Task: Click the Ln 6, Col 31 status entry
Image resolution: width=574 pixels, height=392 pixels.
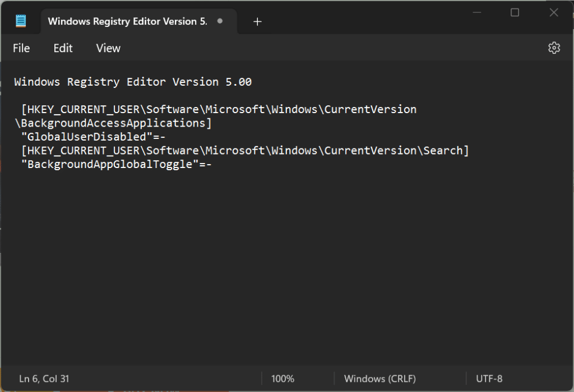Action: [x=44, y=379]
